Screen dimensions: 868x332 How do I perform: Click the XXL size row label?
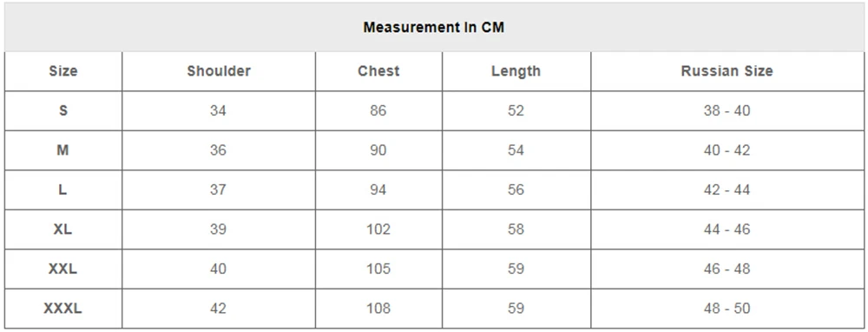pyautogui.click(x=63, y=269)
